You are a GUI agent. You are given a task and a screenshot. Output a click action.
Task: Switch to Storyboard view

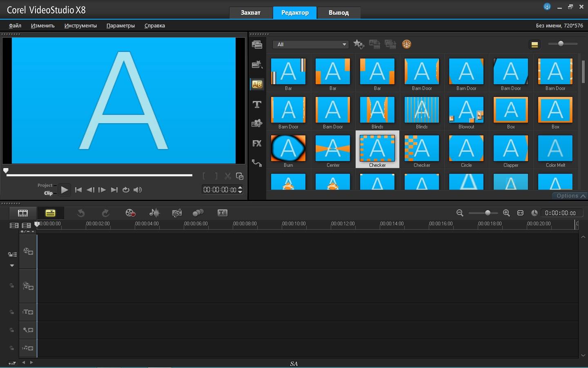pyautogui.click(x=23, y=213)
